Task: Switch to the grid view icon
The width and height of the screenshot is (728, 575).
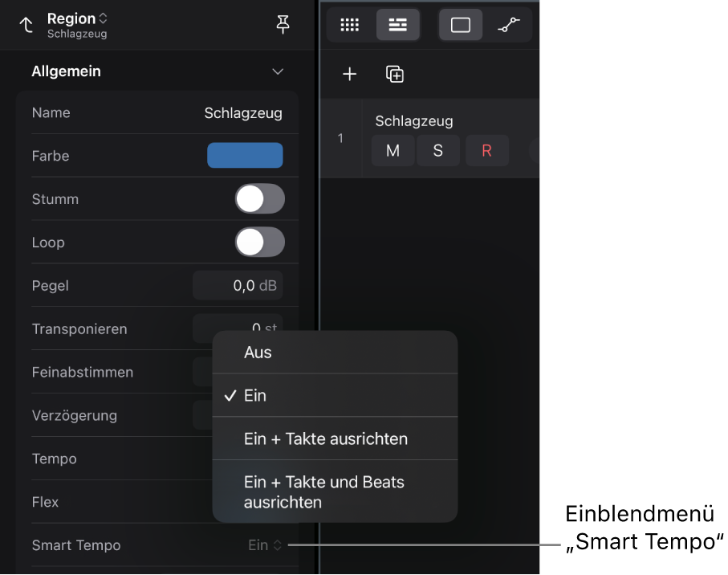Action: pyautogui.click(x=350, y=25)
